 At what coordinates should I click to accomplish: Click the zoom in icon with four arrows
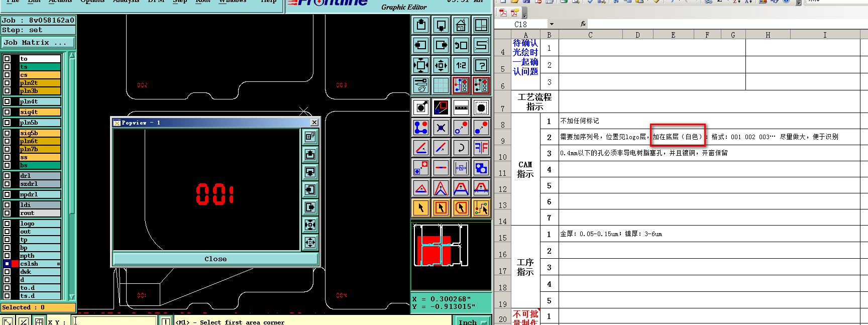click(421, 65)
